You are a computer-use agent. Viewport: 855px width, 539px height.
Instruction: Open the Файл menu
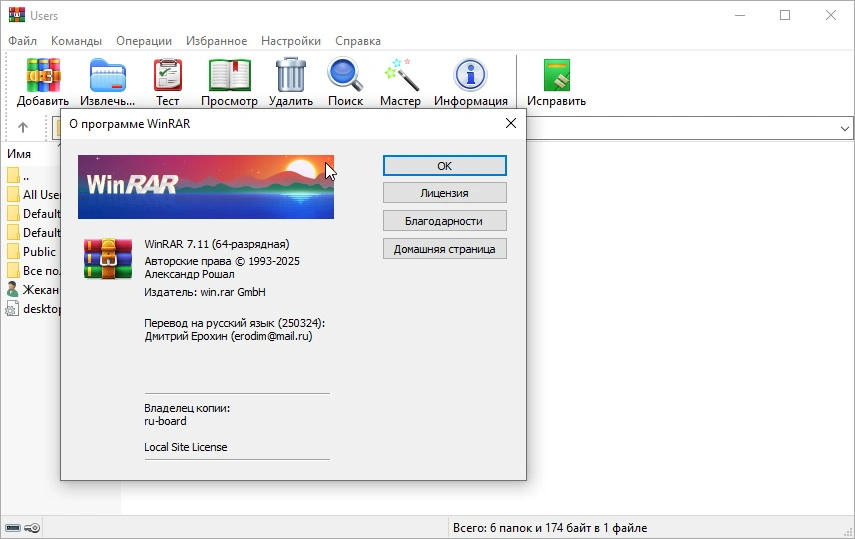click(22, 41)
